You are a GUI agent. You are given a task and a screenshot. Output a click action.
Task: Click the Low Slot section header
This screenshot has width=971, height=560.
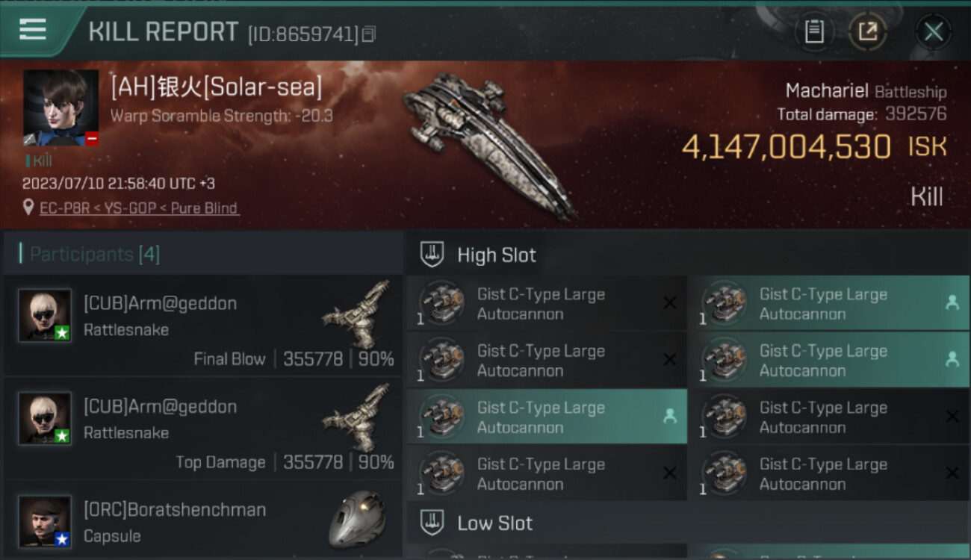coord(494,523)
